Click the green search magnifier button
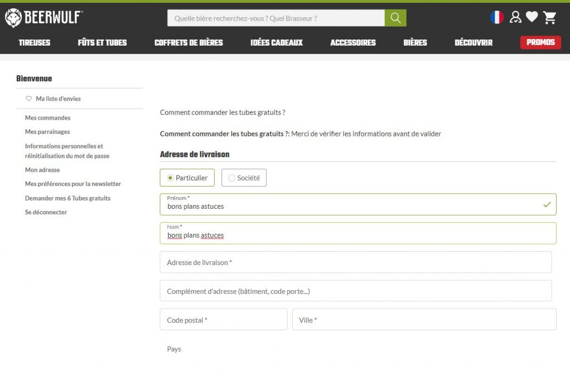The image size is (570, 392). pyautogui.click(x=395, y=18)
